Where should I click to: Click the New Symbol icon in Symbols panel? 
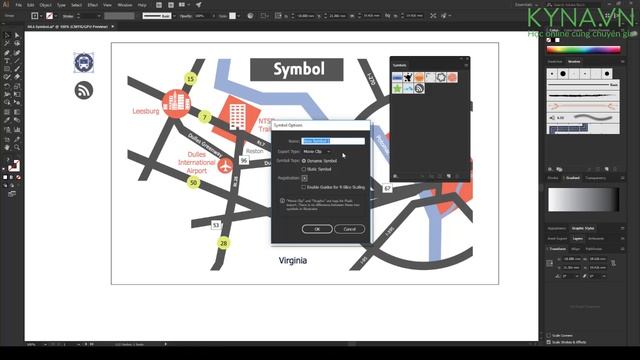[449, 176]
